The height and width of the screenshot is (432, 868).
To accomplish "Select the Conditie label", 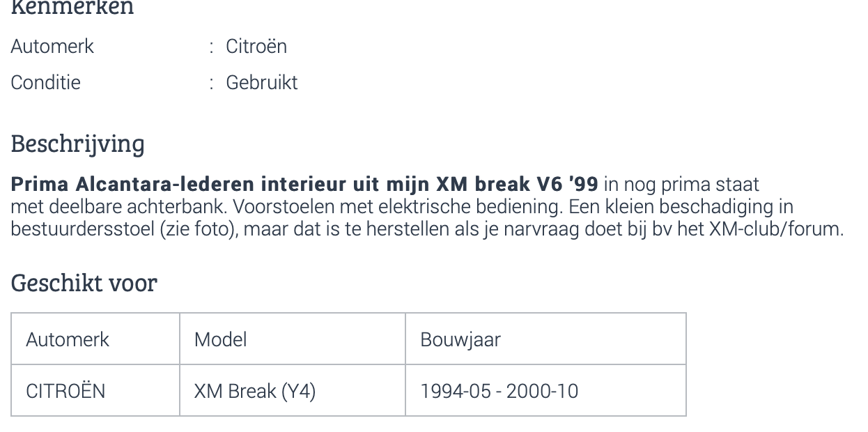I will click(46, 83).
